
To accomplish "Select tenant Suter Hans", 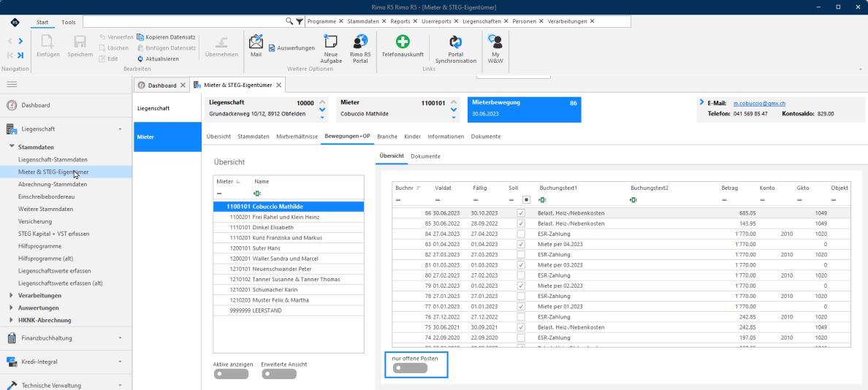I will tap(289, 248).
